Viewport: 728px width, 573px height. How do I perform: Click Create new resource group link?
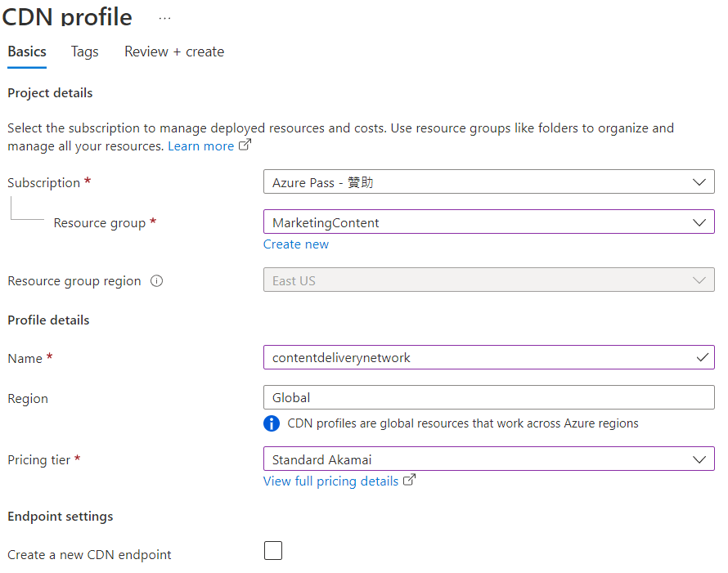(x=296, y=244)
